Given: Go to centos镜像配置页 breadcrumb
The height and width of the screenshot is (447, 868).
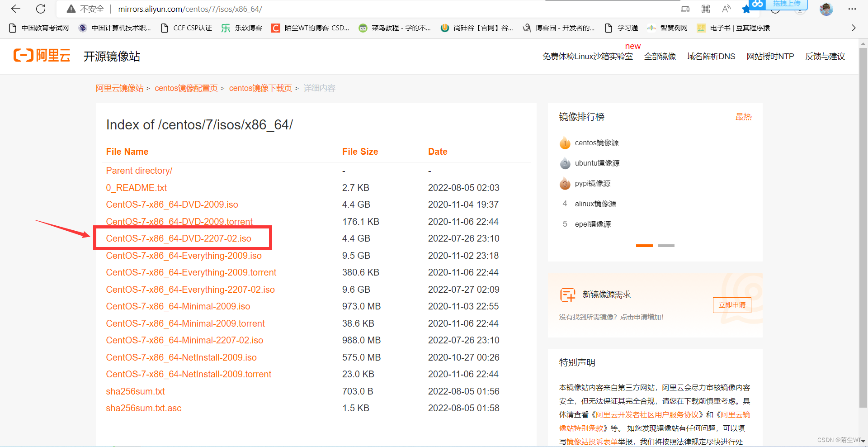Looking at the screenshot, I should point(186,88).
